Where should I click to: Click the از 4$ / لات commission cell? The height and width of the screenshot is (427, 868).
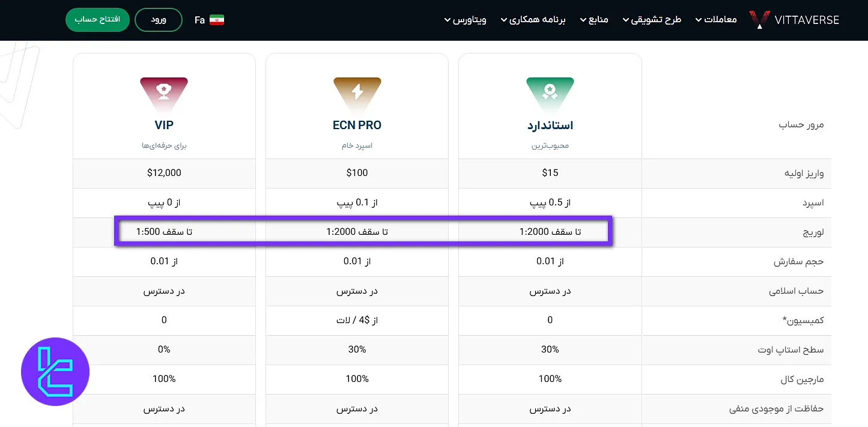pos(357,320)
